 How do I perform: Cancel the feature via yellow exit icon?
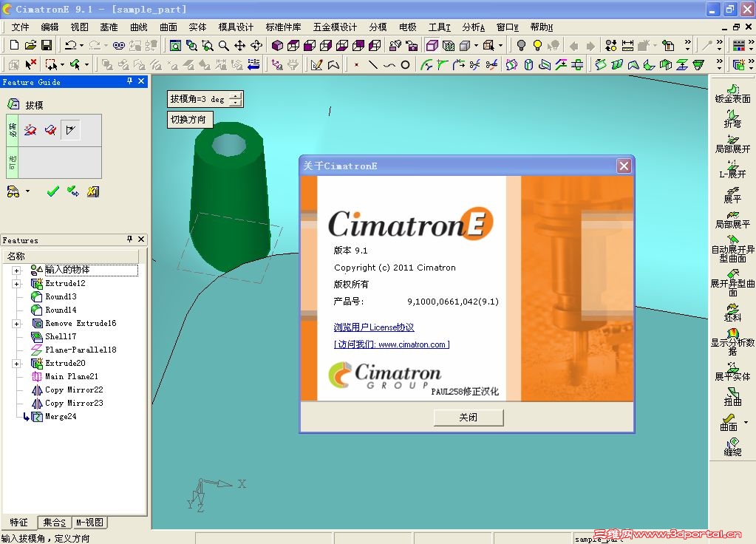tap(93, 191)
